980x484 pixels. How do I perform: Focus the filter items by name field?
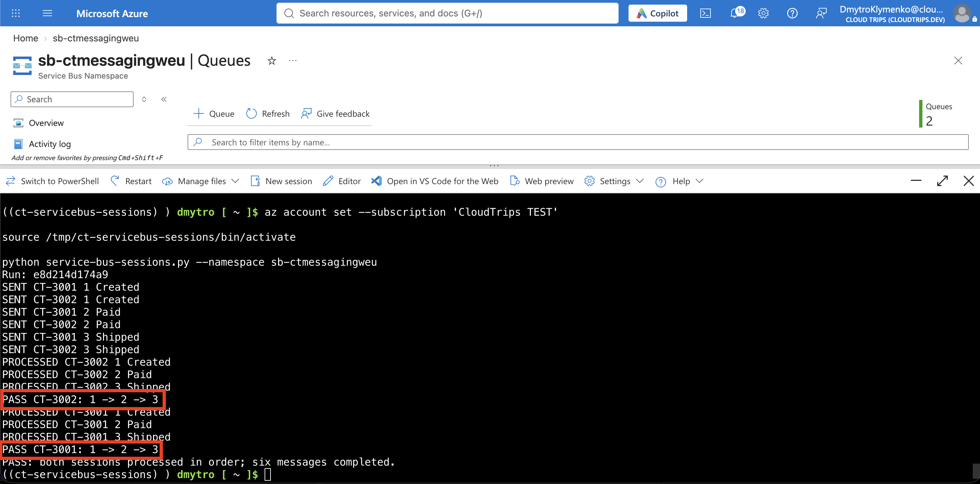578,142
